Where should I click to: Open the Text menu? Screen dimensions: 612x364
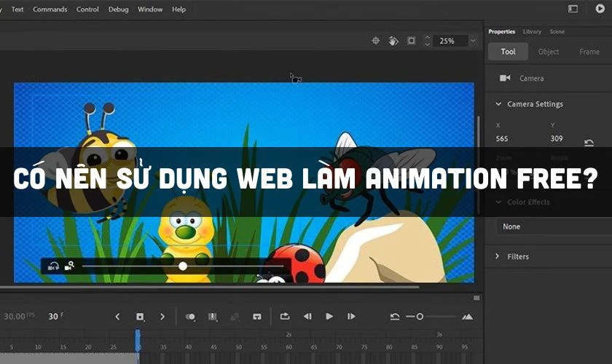[17, 9]
